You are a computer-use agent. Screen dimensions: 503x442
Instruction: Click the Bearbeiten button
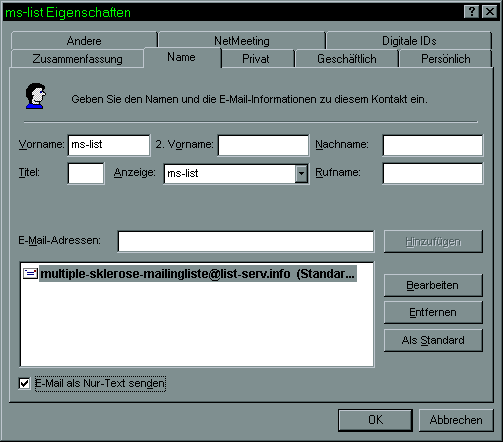[433, 285]
